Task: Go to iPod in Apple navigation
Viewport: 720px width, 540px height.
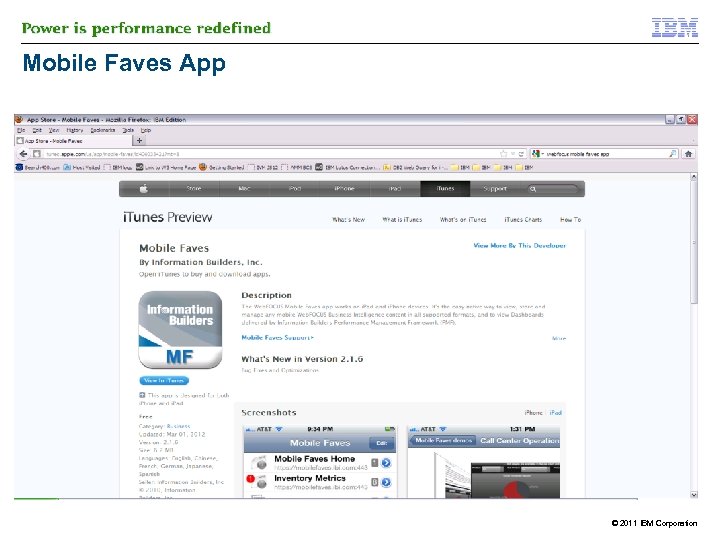Action: [295, 189]
